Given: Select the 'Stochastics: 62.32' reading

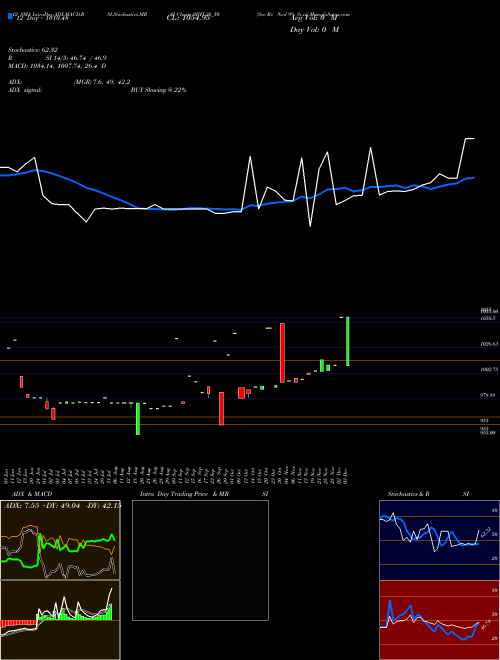Looking at the screenshot, I should (32, 51).
